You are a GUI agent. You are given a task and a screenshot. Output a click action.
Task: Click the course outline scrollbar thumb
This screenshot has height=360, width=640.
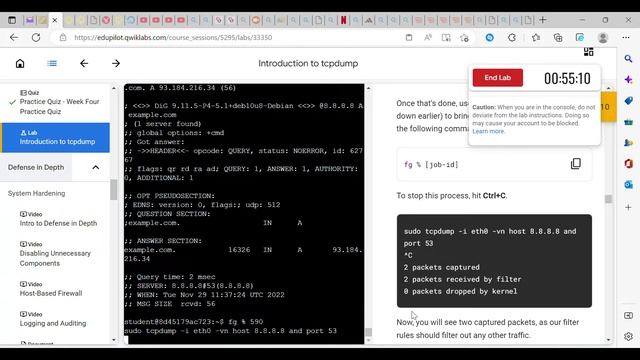click(113, 190)
